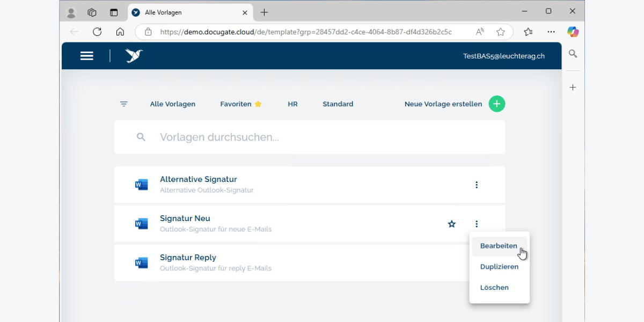Click the green plus create button
Image resolution: width=644 pixels, height=322 pixels.
tap(497, 104)
